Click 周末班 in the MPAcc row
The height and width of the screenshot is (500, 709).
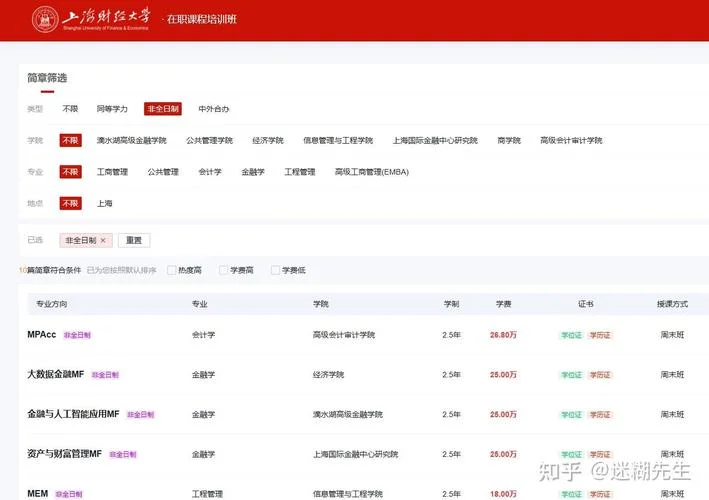(x=672, y=335)
